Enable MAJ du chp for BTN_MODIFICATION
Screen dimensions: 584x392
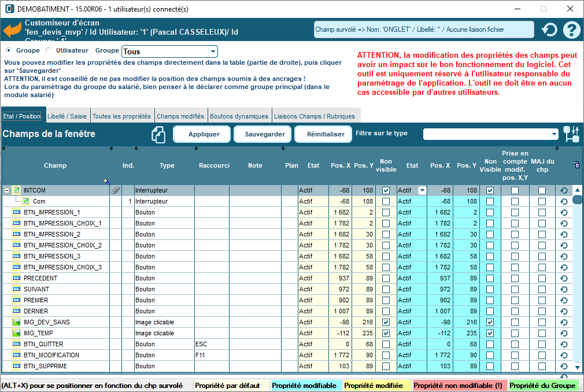tap(541, 355)
